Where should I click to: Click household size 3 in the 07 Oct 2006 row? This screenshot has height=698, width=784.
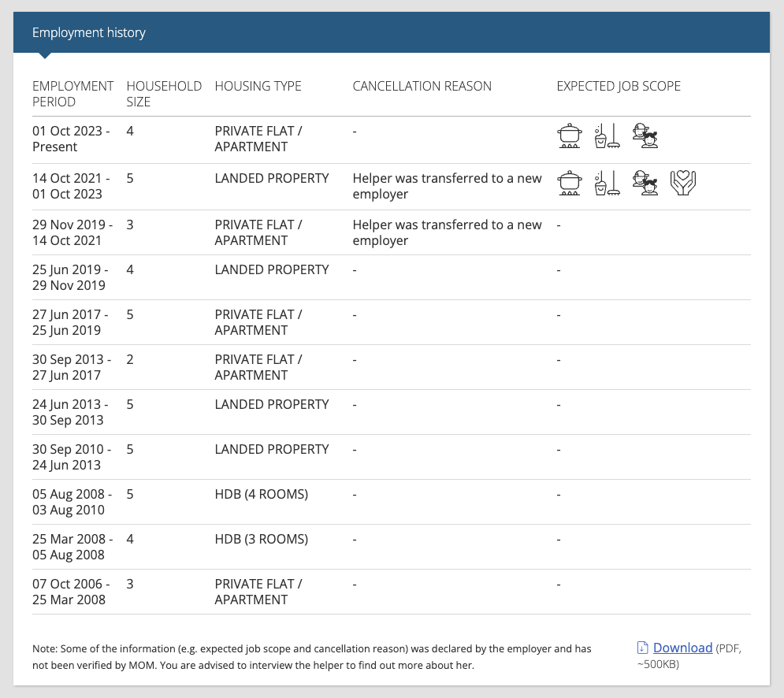pos(130,584)
